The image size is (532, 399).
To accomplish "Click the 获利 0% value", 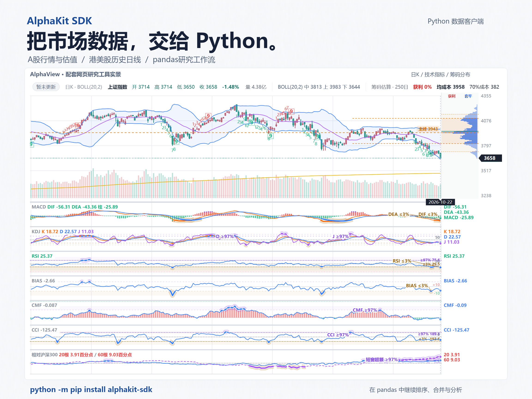I will (x=422, y=87).
